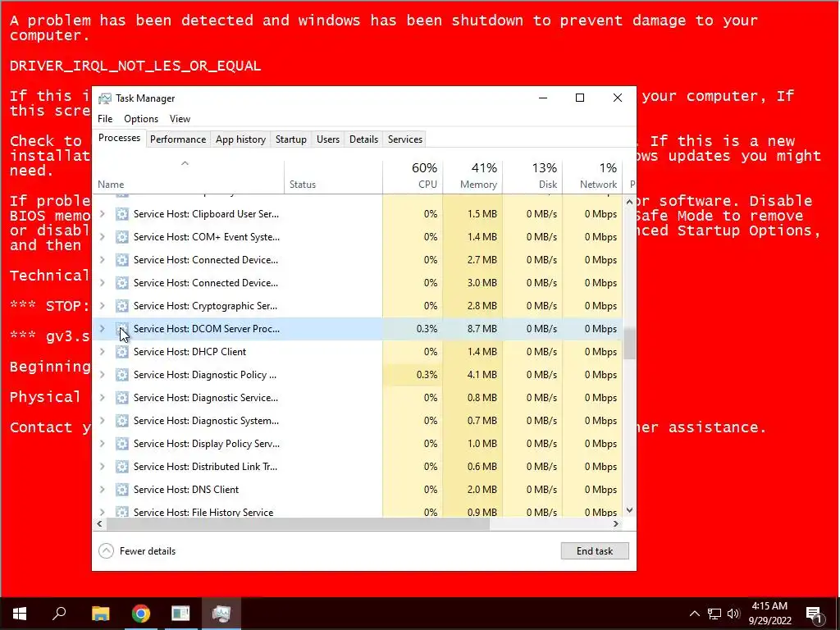
Task: Click the horizontal scrollbar thumb
Action: point(298,524)
